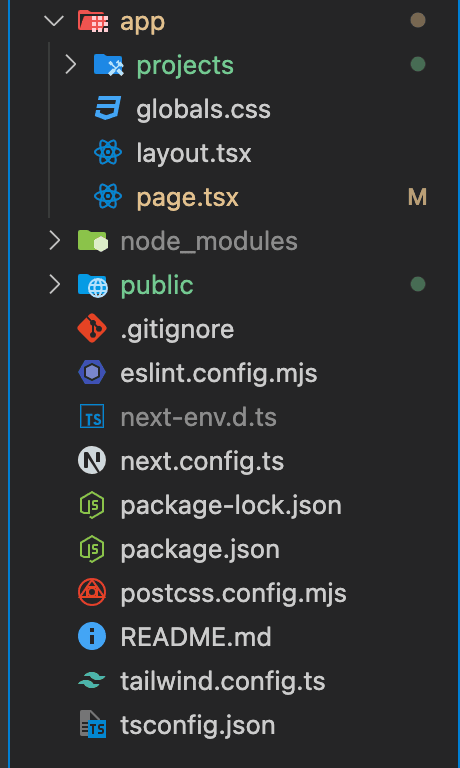Open postcss.config.mjs file
This screenshot has width=460, height=768.
coord(233,594)
